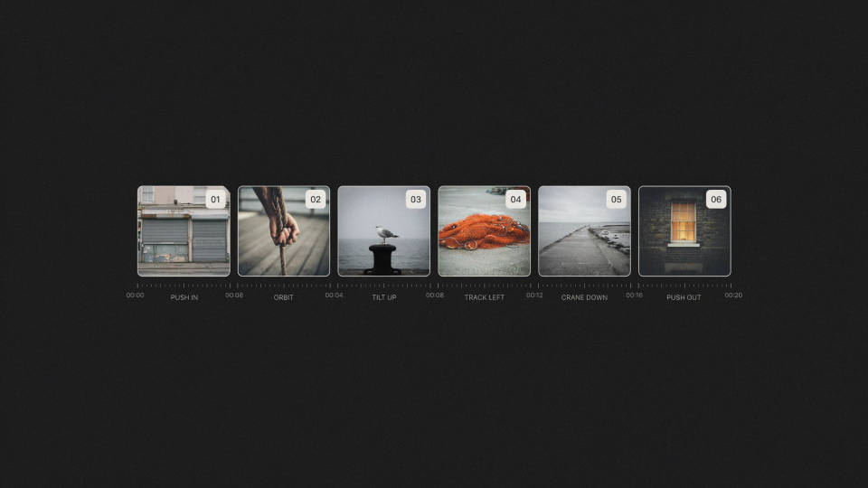868x488 pixels.
Task: Select the seagull on bollard thumbnail
Action: [384, 230]
